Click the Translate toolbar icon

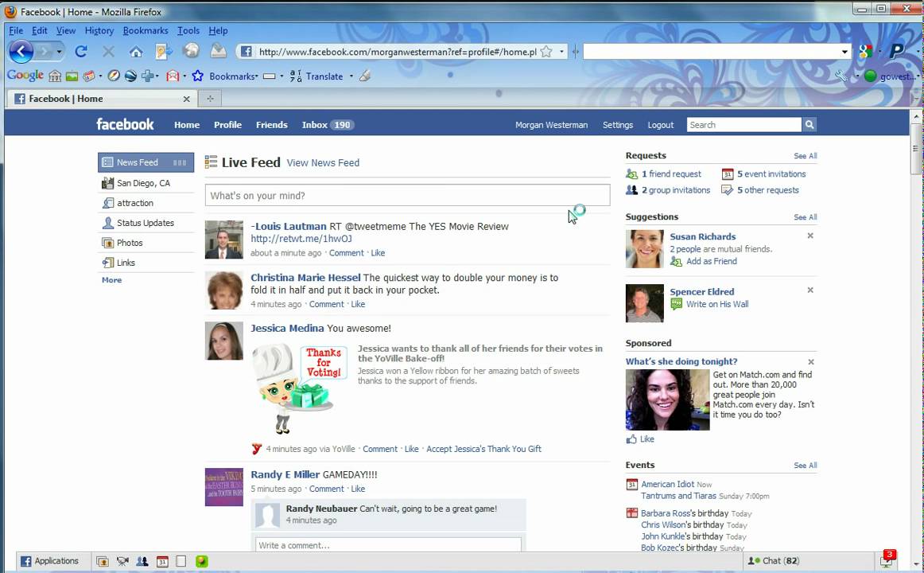click(295, 76)
